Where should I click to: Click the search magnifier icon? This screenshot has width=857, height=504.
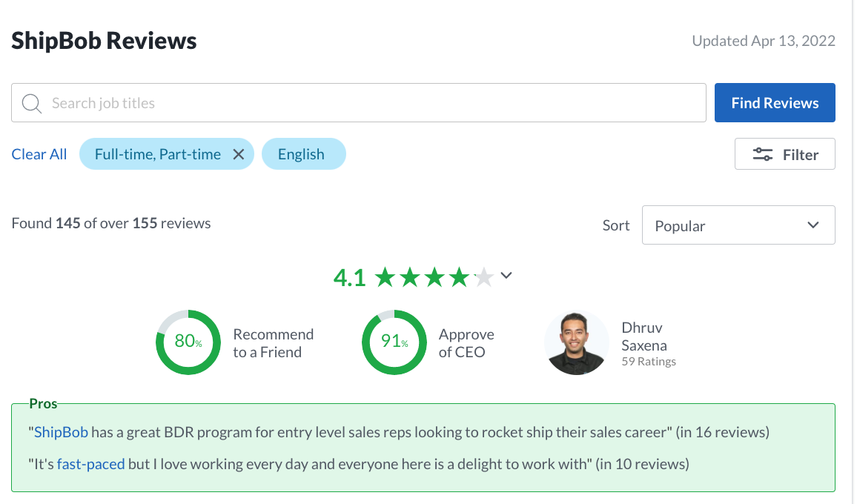pos(32,103)
